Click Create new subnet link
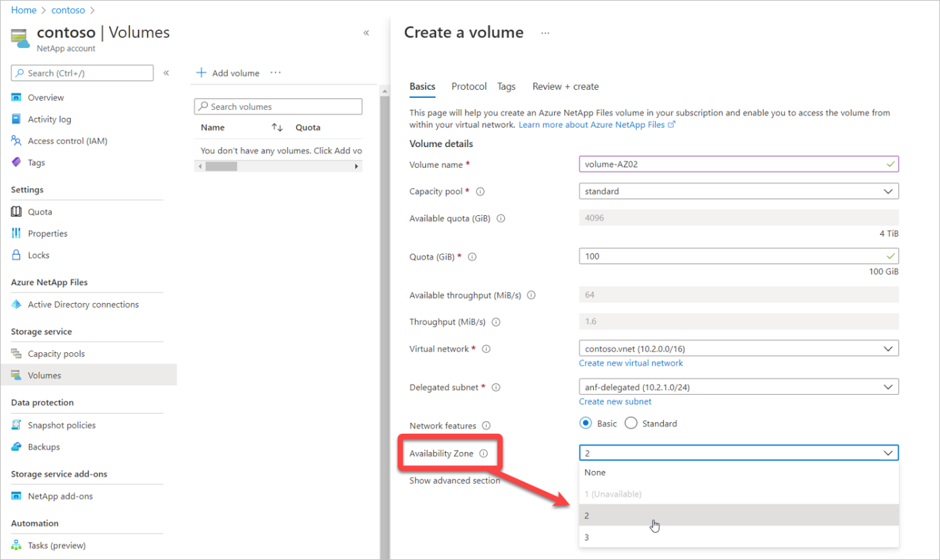The image size is (940, 560). pyautogui.click(x=615, y=401)
